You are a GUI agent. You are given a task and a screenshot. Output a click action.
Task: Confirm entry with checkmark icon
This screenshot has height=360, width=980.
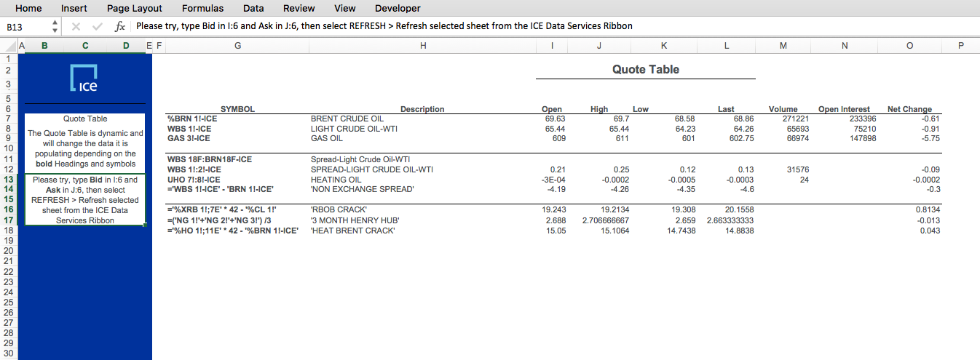coord(98,26)
